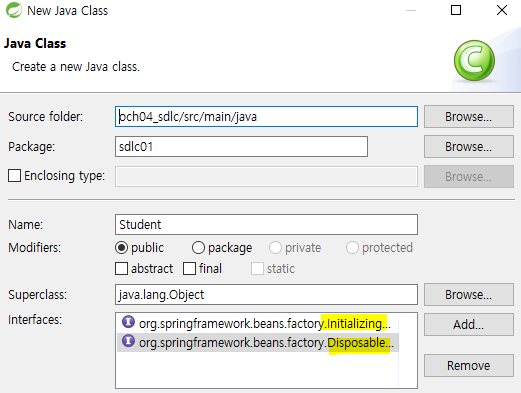Select the package modifier radio button
This screenshot has height=393, width=521.
coord(198,248)
